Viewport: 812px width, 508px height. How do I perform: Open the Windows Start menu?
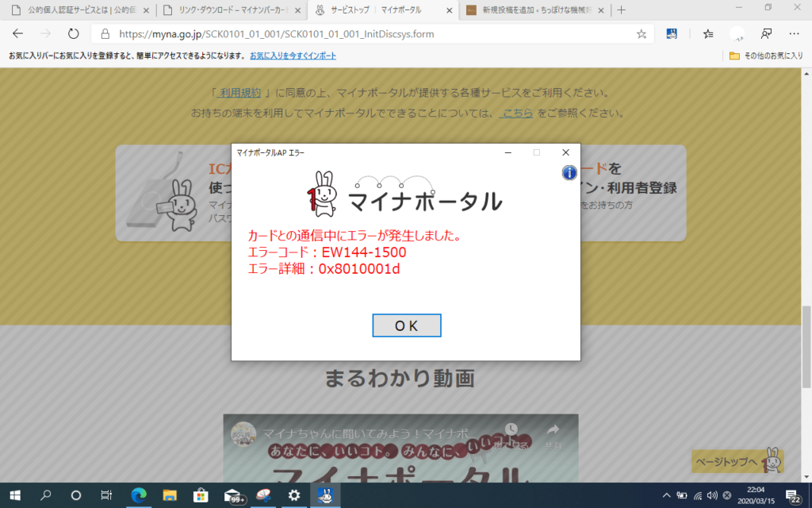15,495
